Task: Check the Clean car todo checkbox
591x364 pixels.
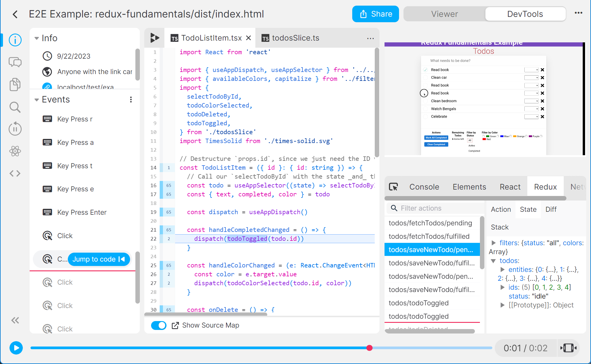Action: tap(425, 77)
